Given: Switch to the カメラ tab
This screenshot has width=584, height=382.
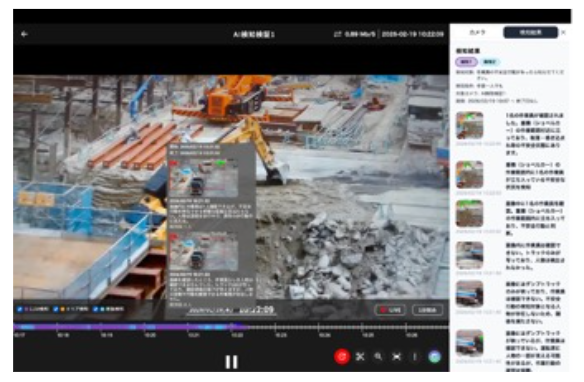Looking at the screenshot, I should pyautogui.click(x=477, y=33).
